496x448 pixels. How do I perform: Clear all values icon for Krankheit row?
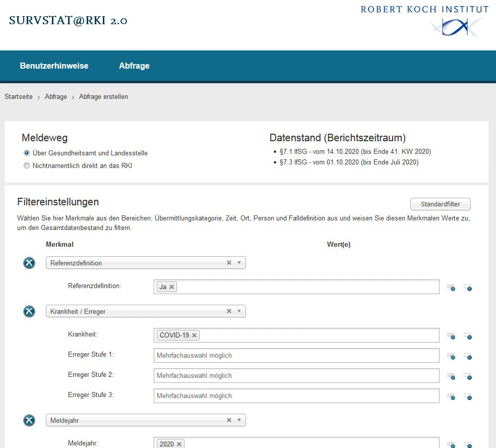[x=468, y=336]
